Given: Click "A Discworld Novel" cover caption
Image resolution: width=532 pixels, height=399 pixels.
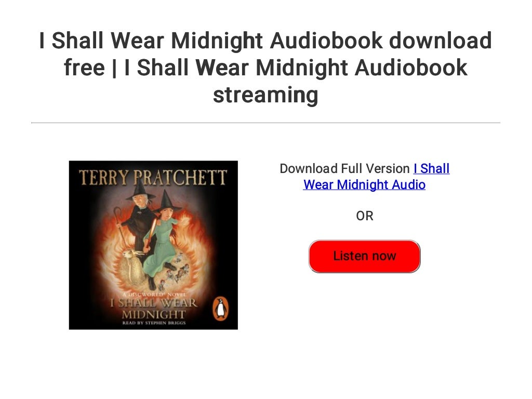Looking at the screenshot, I should click(154, 295).
